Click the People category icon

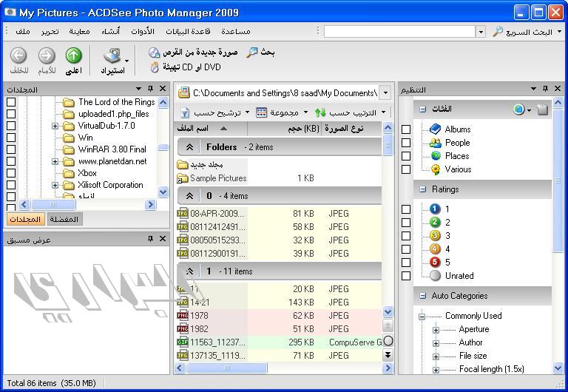(x=436, y=143)
